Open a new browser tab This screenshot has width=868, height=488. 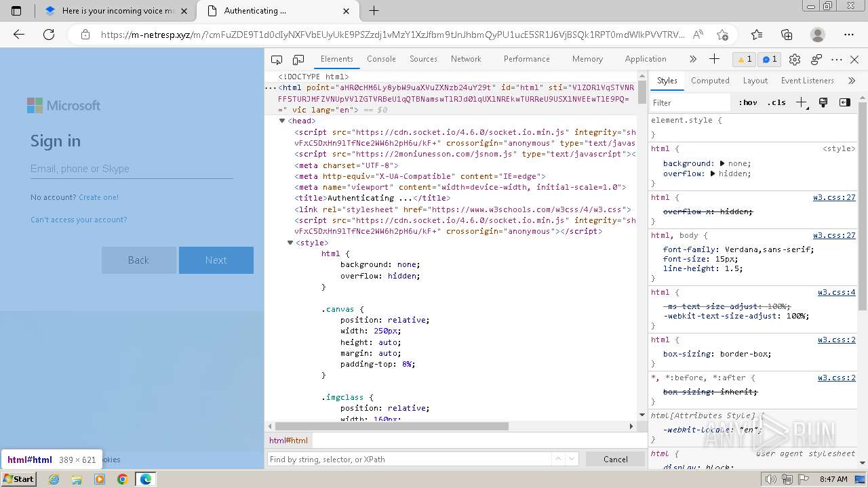(374, 11)
